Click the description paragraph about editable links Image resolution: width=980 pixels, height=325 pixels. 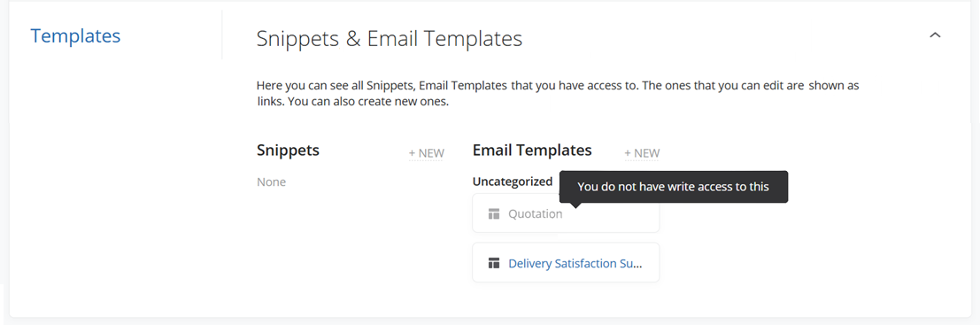pos(558,93)
